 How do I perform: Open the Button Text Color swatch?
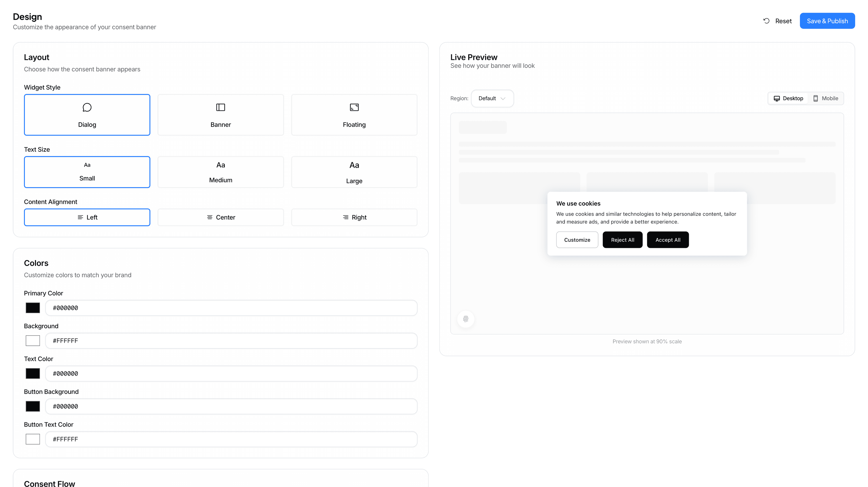click(x=33, y=439)
